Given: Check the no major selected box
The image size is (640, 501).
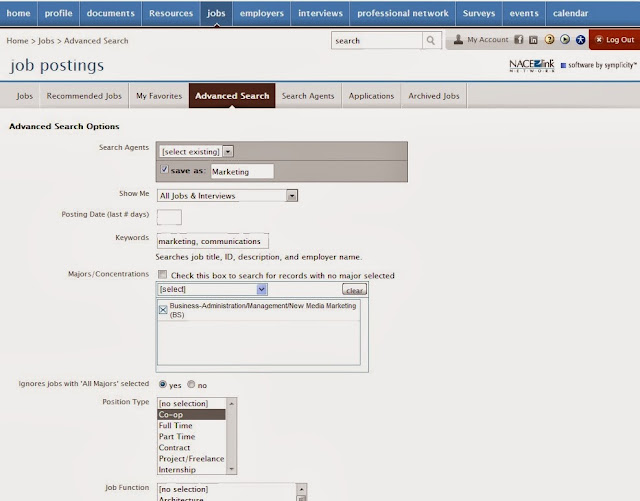Looking at the screenshot, I should tap(162, 274).
